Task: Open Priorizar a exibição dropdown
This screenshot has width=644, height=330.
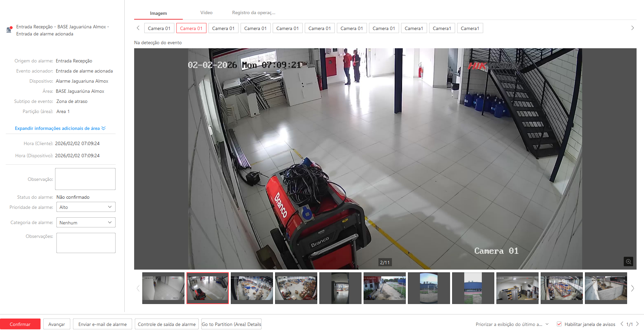Action: point(512,324)
